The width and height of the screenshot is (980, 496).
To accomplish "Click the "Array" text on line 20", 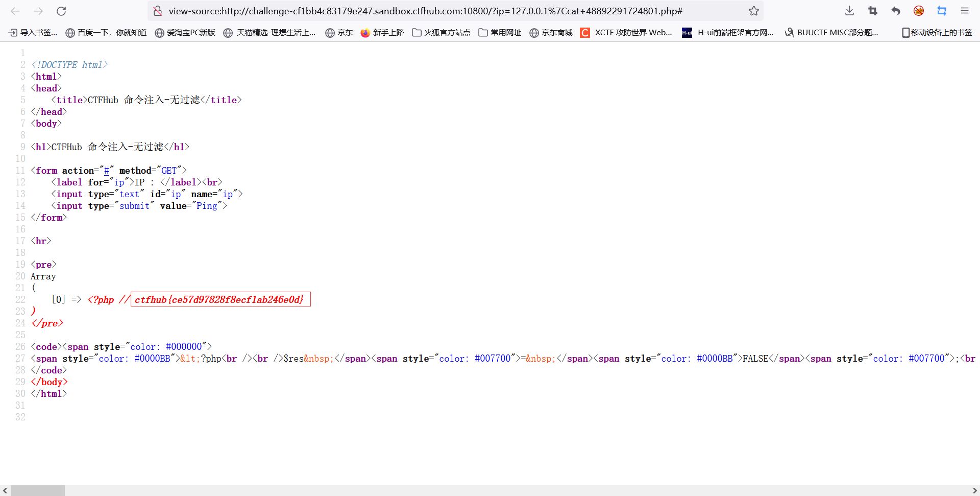I will point(43,276).
